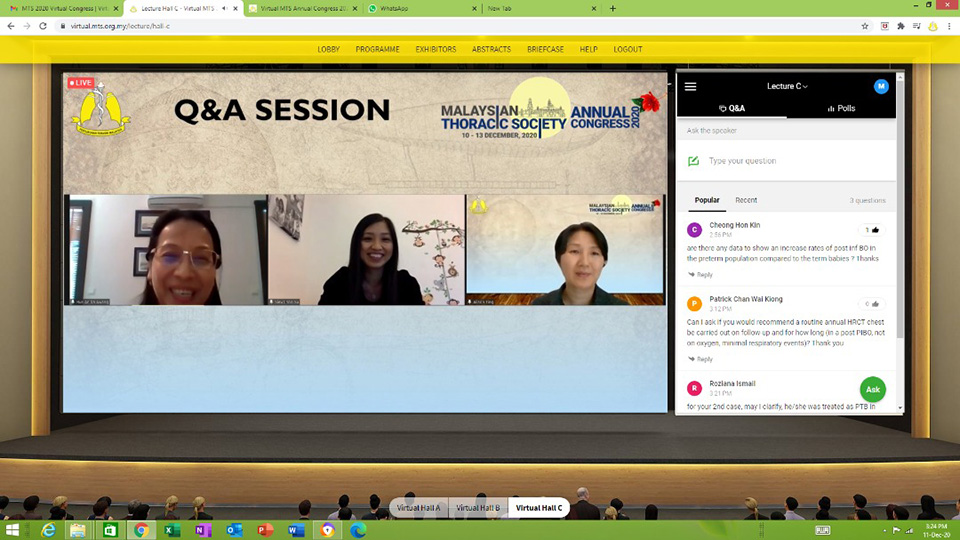Click the blue M profile avatar
960x540 pixels.
tap(880, 86)
